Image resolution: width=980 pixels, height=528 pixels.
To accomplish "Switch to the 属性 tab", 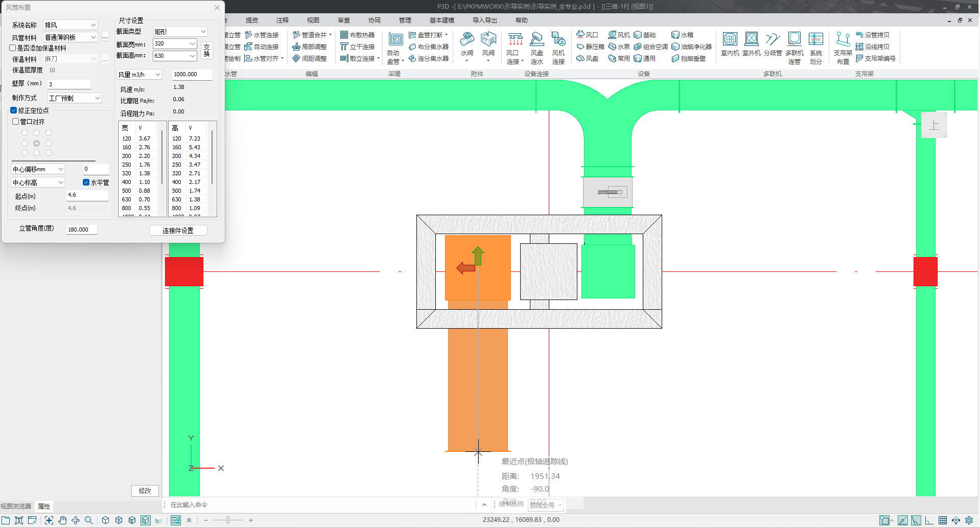I will point(44,507).
